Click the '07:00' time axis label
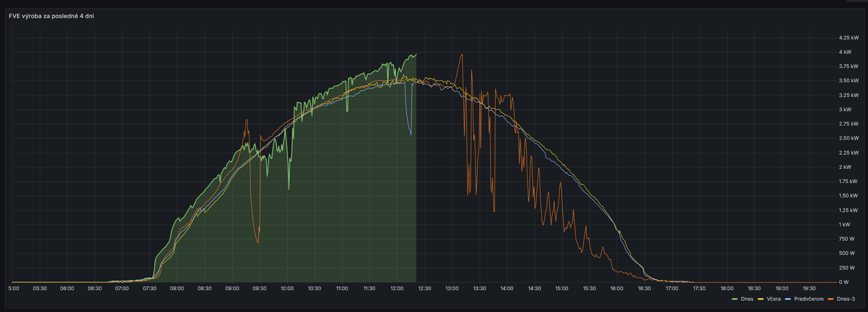 pos(122,288)
